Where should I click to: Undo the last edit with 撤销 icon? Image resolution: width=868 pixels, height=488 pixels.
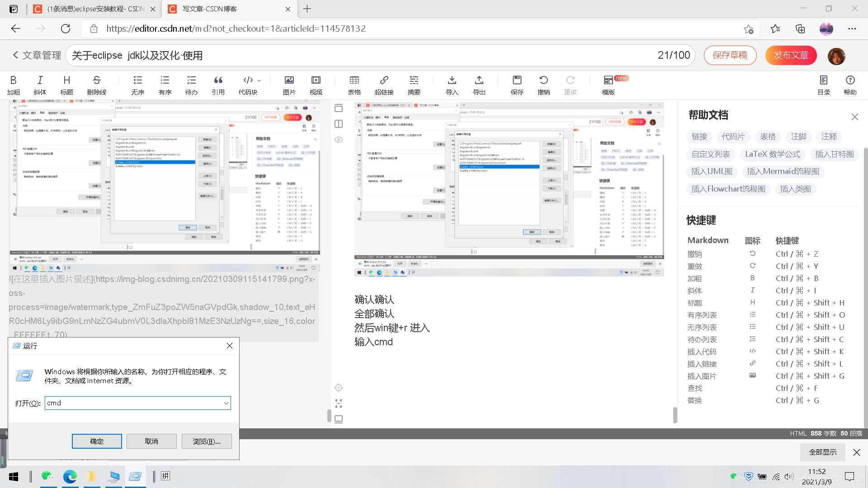pyautogui.click(x=543, y=85)
